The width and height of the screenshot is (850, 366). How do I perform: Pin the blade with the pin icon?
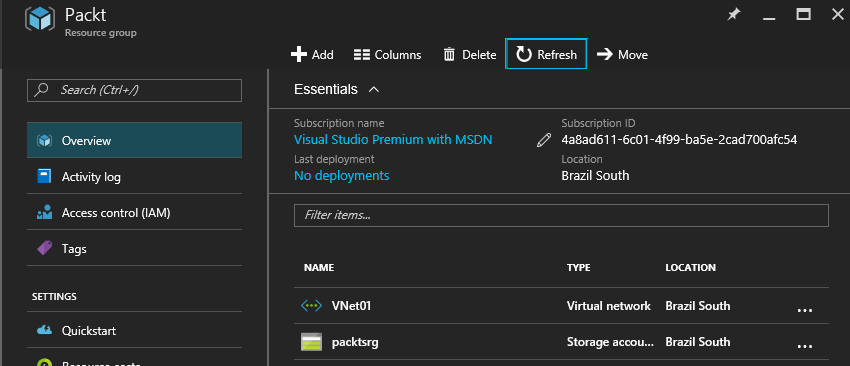[733, 15]
